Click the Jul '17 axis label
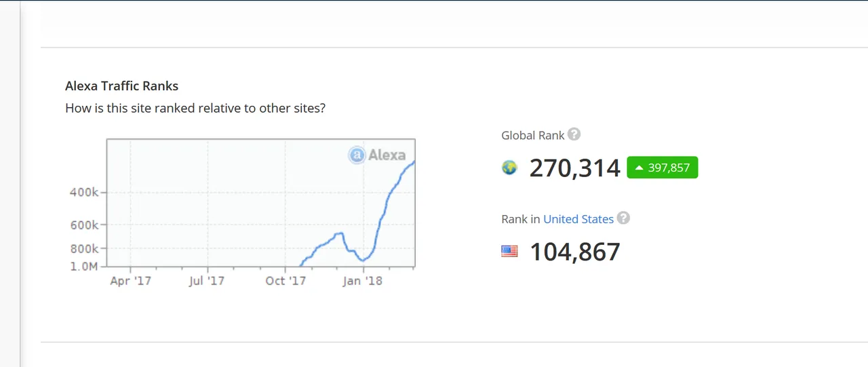The width and height of the screenshot is (868, 367). tap(207, 281)
